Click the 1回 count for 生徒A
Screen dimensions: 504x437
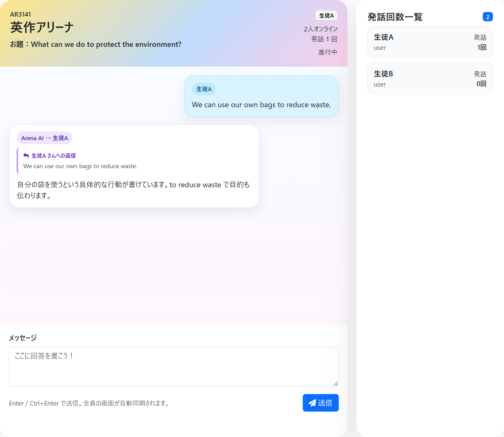pyautogui.click(x=482, y=47)
